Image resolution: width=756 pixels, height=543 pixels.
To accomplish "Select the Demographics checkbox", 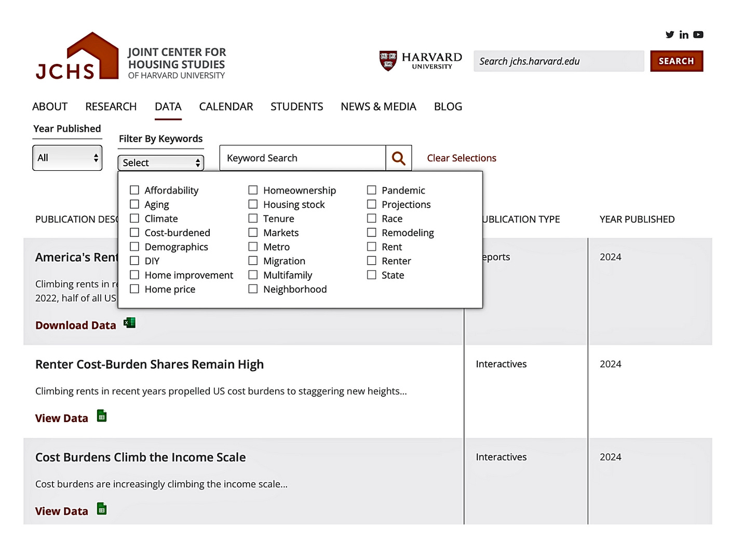I will click(x=134, y=247).
